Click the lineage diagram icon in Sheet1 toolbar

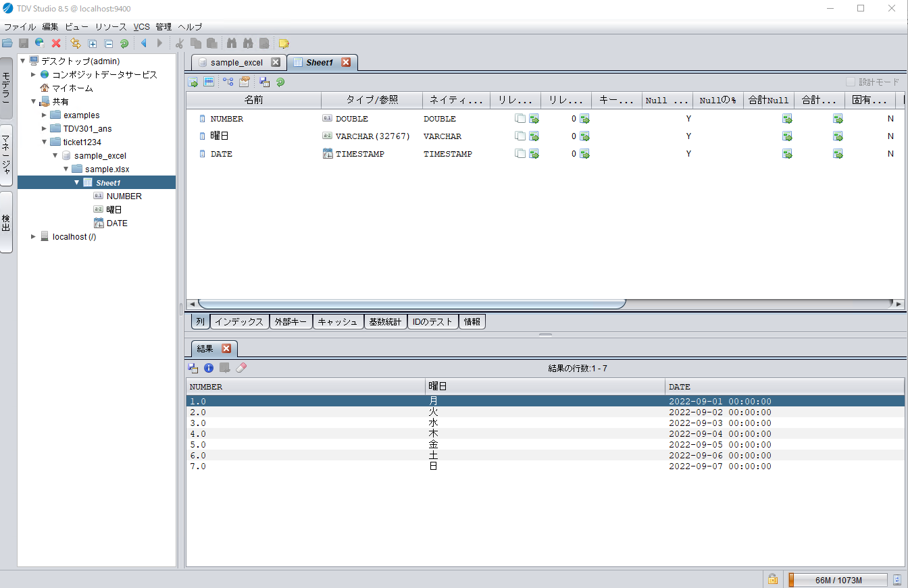(x=228, y=82)
